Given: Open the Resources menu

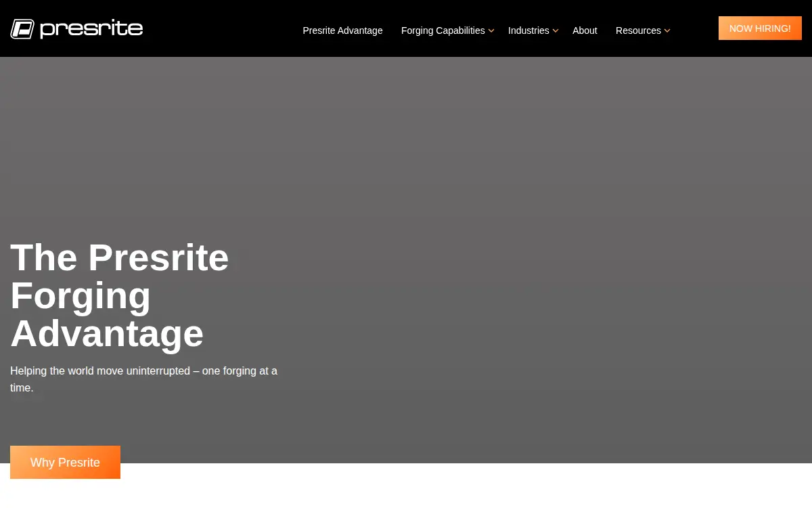Looking at the screenshot, I should [x=638, y=30].
